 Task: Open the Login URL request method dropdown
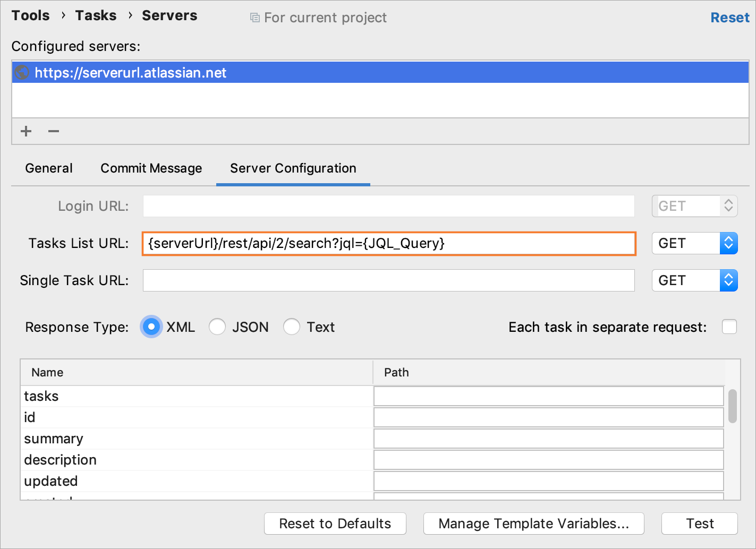[x=729, y=206]
